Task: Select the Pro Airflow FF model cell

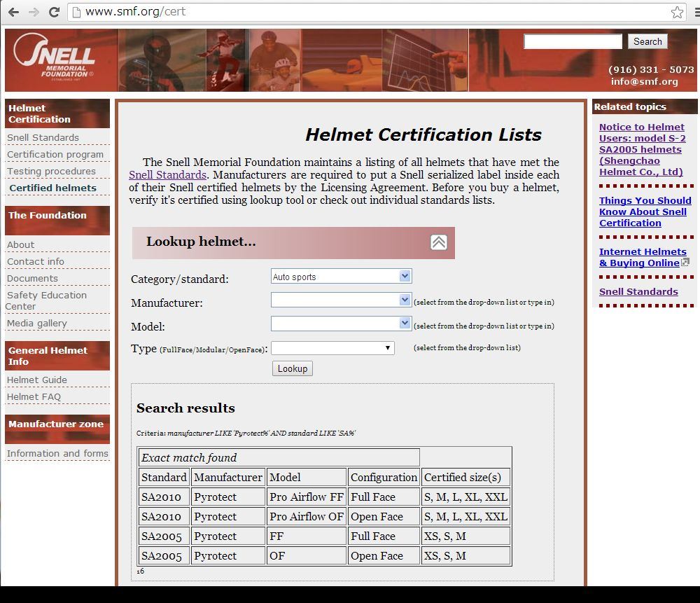Action: click(307, 497)
